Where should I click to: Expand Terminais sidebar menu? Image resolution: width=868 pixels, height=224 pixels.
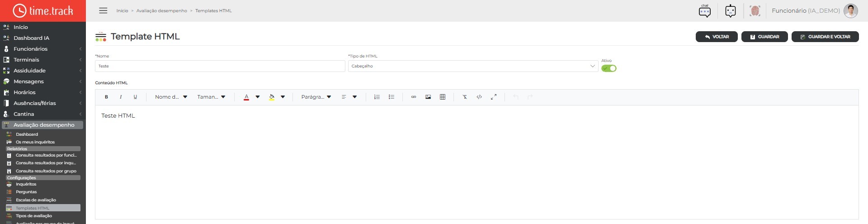[x=43, y=60]
